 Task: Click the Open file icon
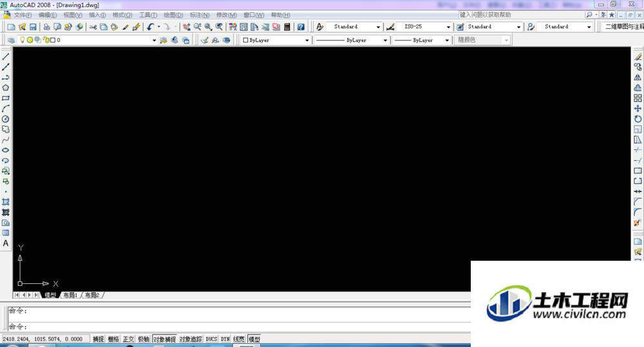[22, 26]
